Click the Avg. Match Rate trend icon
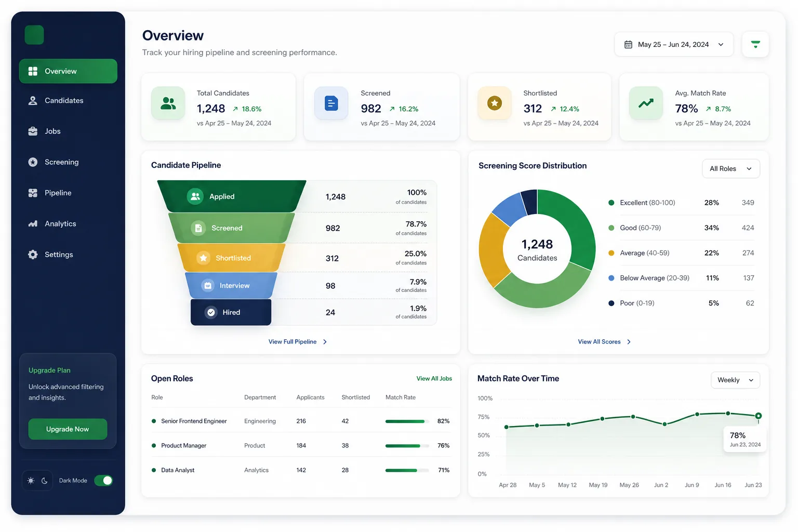The height and width of the screenshot is (532, 798). click(x=646, y=103)
